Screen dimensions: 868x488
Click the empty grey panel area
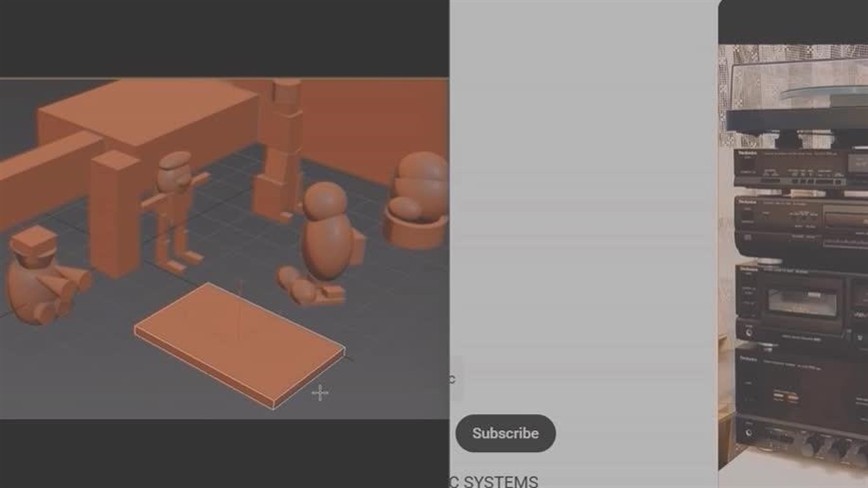click(x=583, y=203)
